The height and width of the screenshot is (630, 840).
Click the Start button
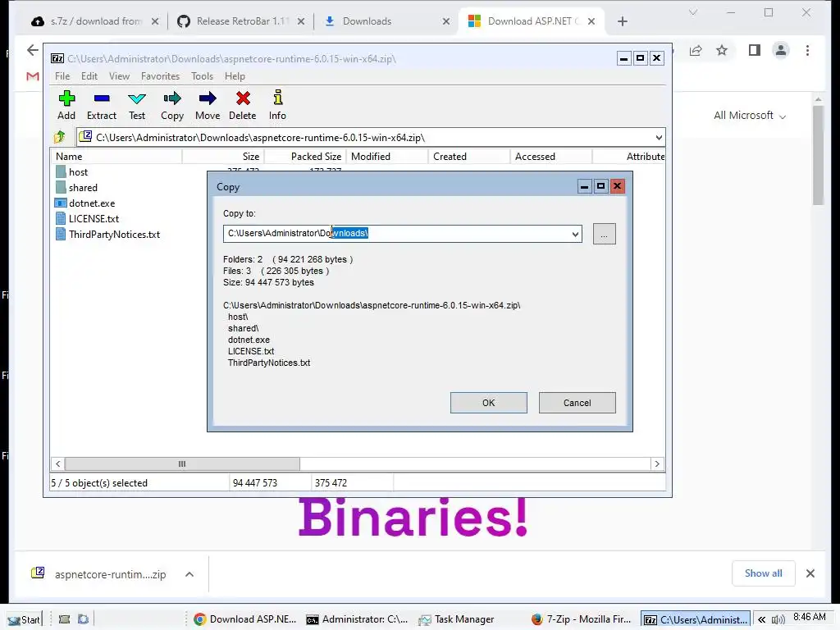(24, 619)
